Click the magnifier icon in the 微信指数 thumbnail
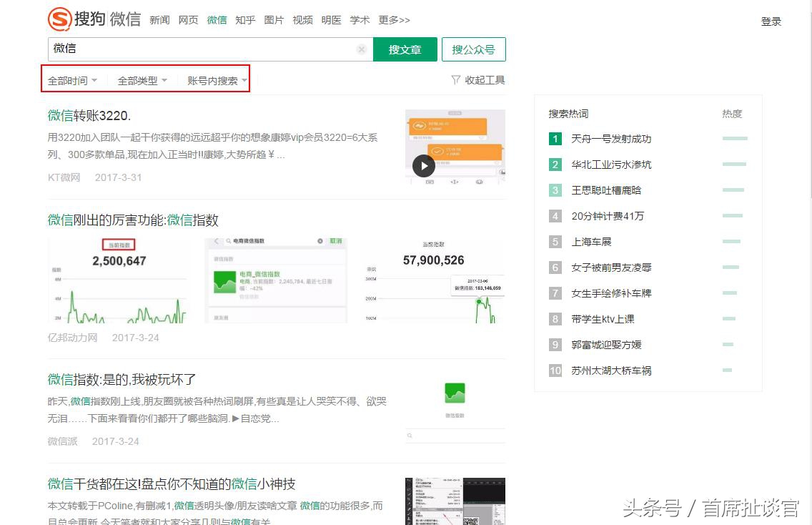This screenshot has width=812, height=525. (x=410, y=436)
